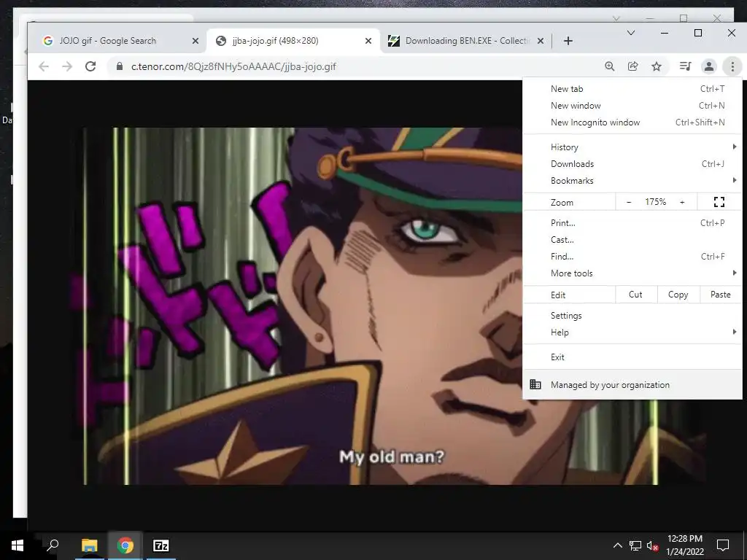Click the Copy button

coord(678,295)
